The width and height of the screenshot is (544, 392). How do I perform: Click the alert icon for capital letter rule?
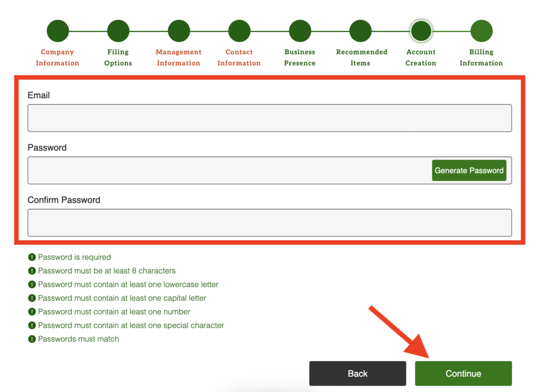coord(32,299)
